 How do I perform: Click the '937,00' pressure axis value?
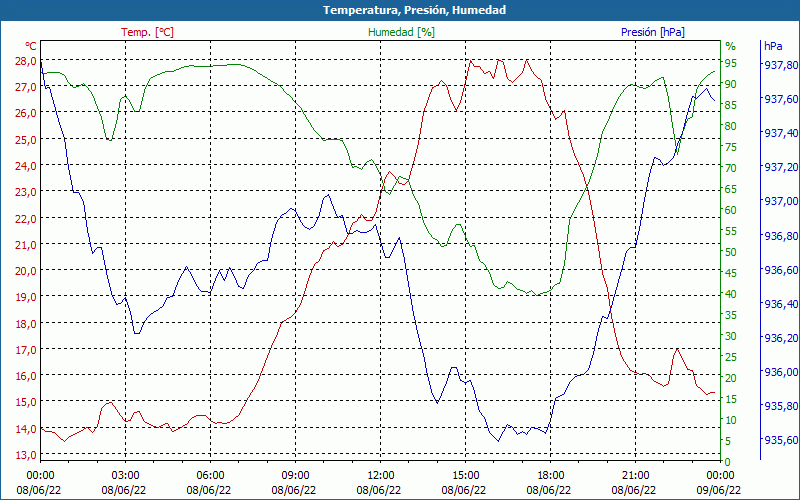pos(781,202)
